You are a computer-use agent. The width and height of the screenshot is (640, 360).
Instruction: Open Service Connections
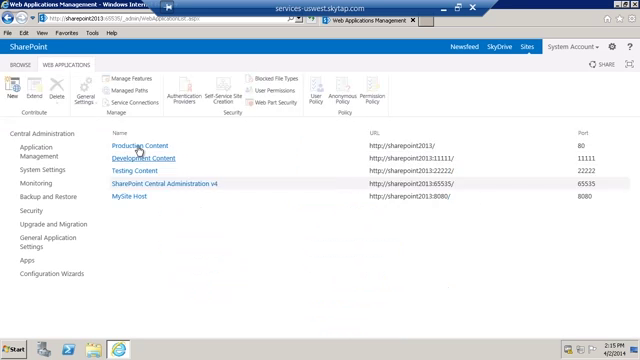[x=130, y=102]
